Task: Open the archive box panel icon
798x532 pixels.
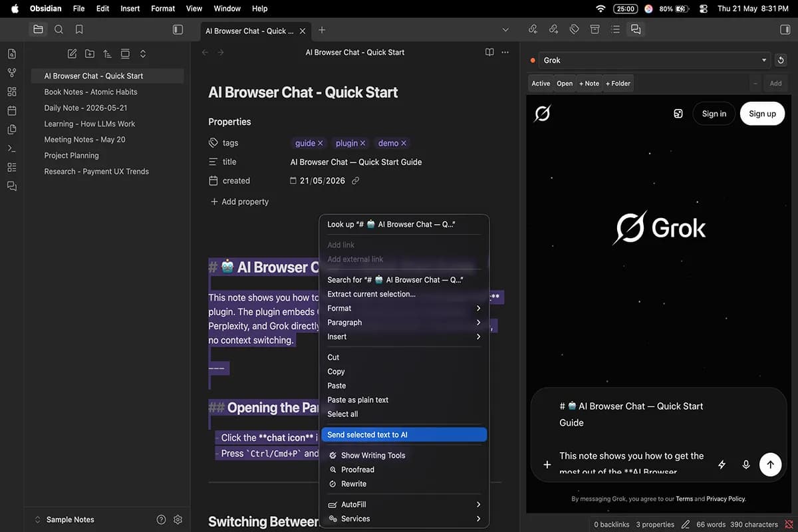Action: pos(595,29)
